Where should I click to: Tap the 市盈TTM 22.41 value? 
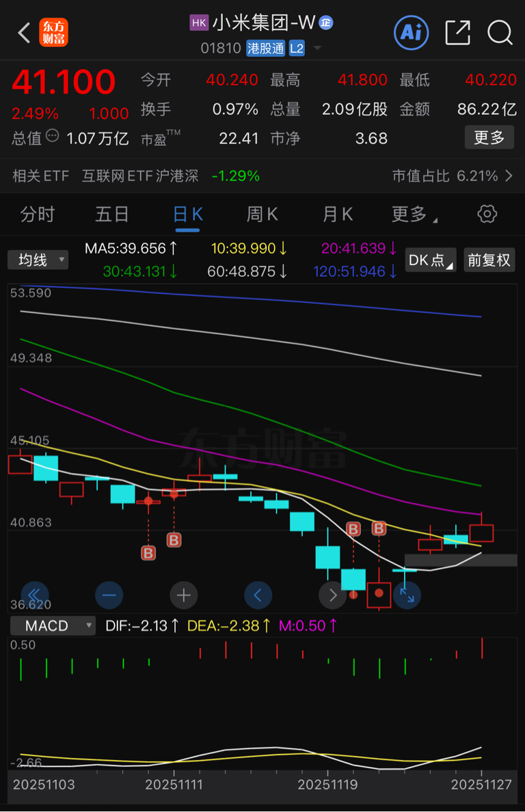[x=239, y=138]
